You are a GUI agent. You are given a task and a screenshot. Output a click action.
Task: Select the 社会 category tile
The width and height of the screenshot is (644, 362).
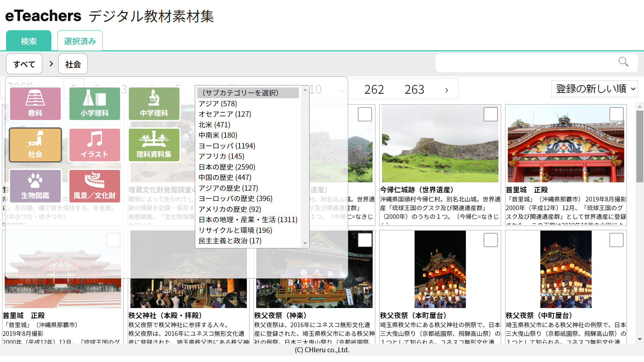[35, 145]
